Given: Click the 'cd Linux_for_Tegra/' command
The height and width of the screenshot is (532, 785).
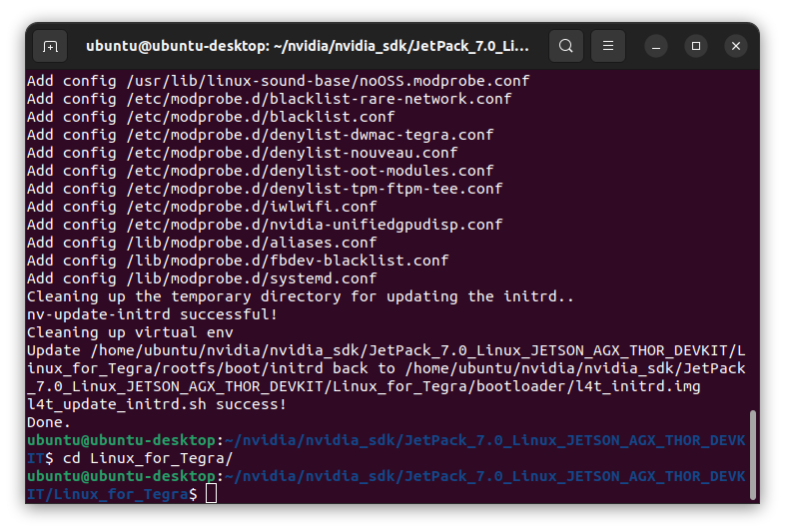Looking at the screenshot, I should (148, 458).
